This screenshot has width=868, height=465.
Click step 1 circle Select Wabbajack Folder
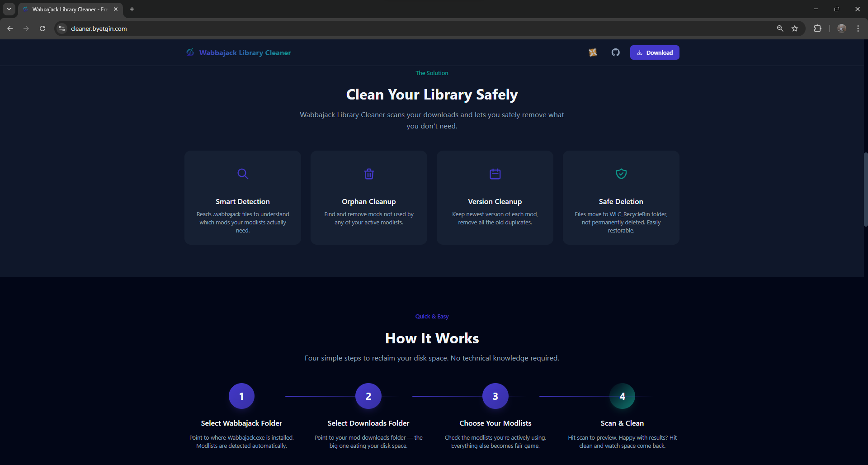[241, 396]
